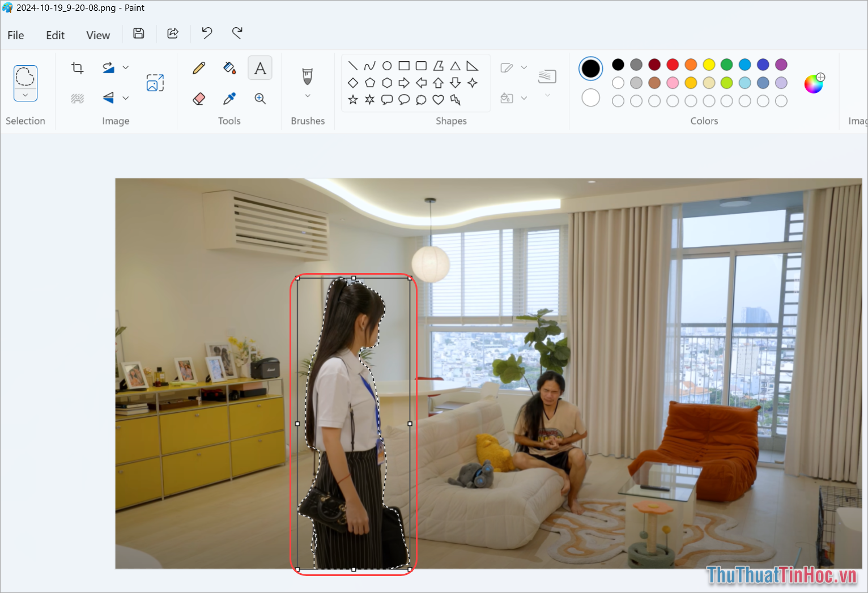Viewport: 868px width, 593px height.
Task: Open the Edit colors picker
Action: pos(813,83)
